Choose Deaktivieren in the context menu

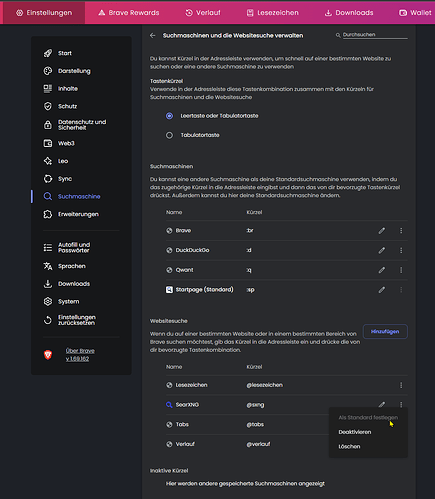355,432
